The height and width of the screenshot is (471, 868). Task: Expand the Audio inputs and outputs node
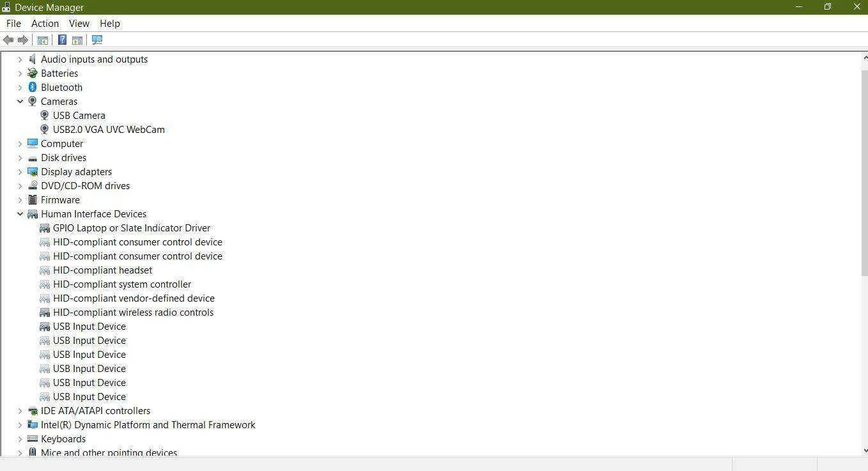[x=20, y=59]
